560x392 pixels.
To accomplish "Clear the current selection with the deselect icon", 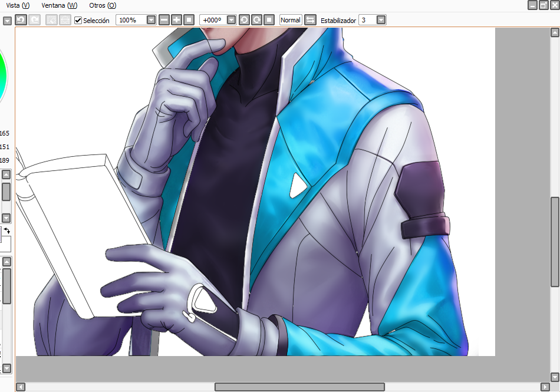I will (x=51, y=20).
